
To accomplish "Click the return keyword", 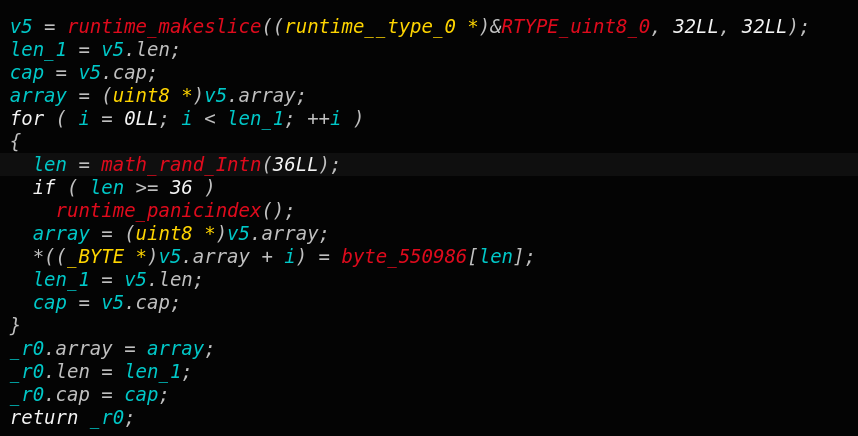I will click(44, 417).
